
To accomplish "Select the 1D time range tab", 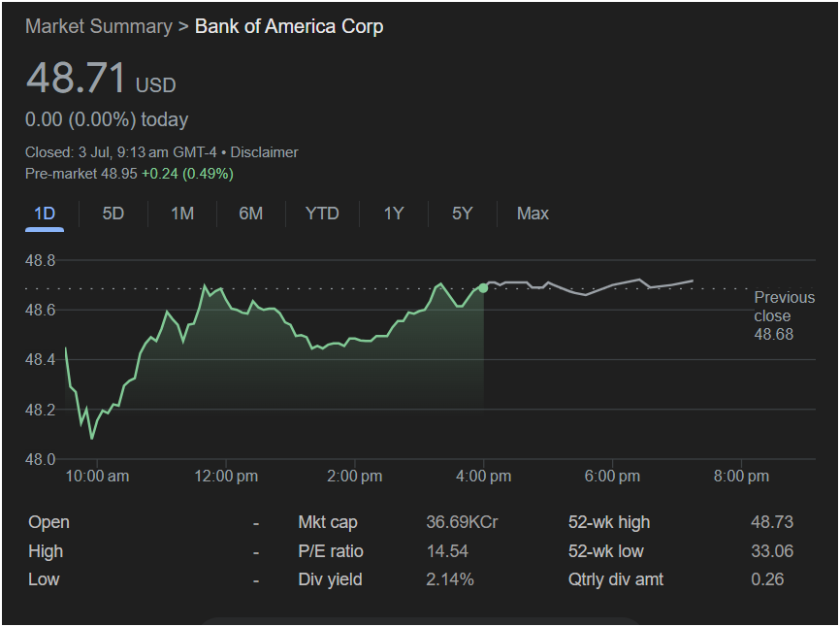I will click(x=45, y=214).
